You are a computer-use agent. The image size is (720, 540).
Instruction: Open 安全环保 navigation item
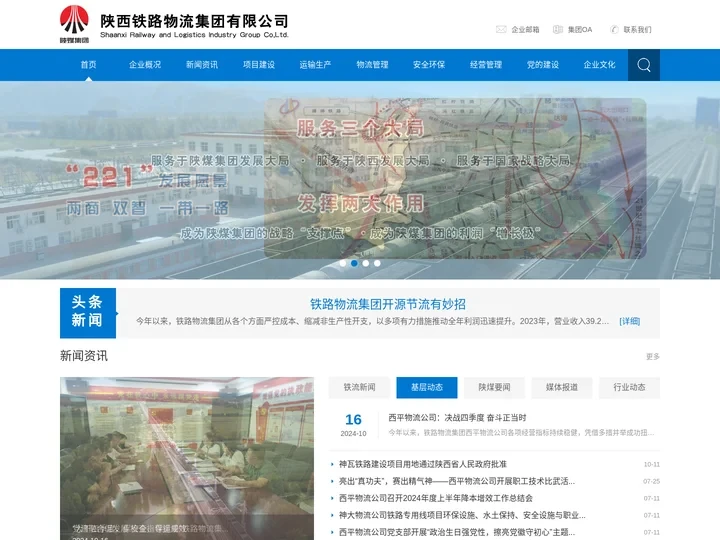(x=429, y=65)
